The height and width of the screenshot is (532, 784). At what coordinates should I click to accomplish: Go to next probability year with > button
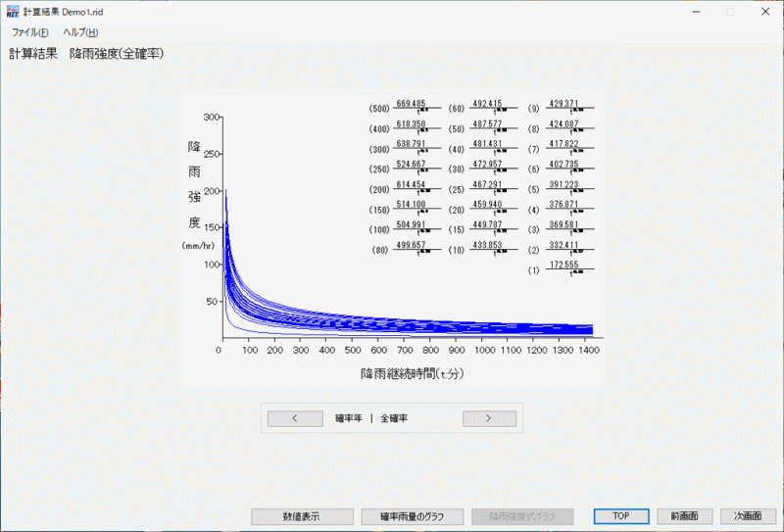(x=489, y=418)
